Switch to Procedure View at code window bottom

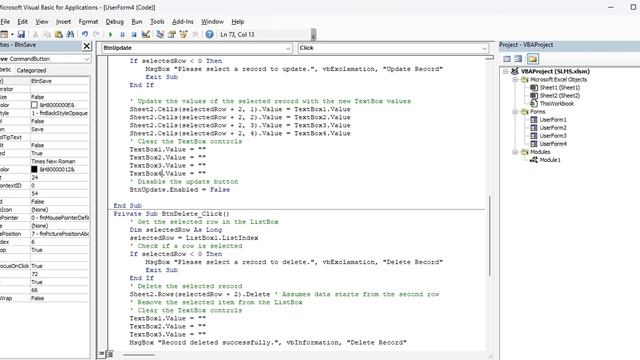pyautogui.click(x=102, y=354)
